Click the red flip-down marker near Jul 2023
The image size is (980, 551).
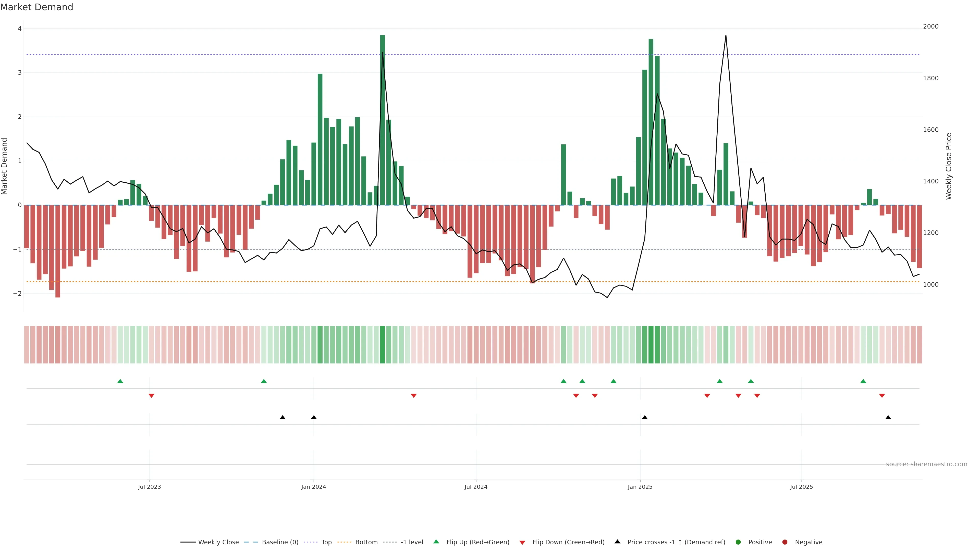(151, 396)
